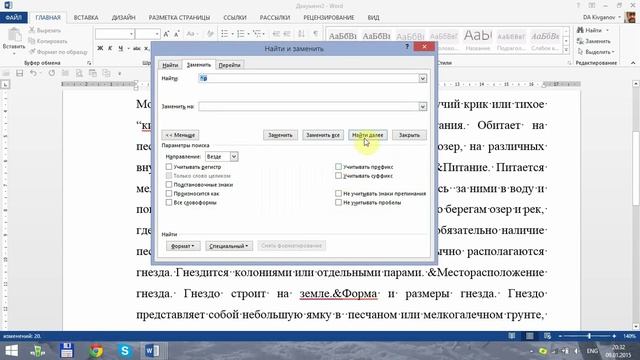Apply bulleted list formatting

(x=224, y=34)
